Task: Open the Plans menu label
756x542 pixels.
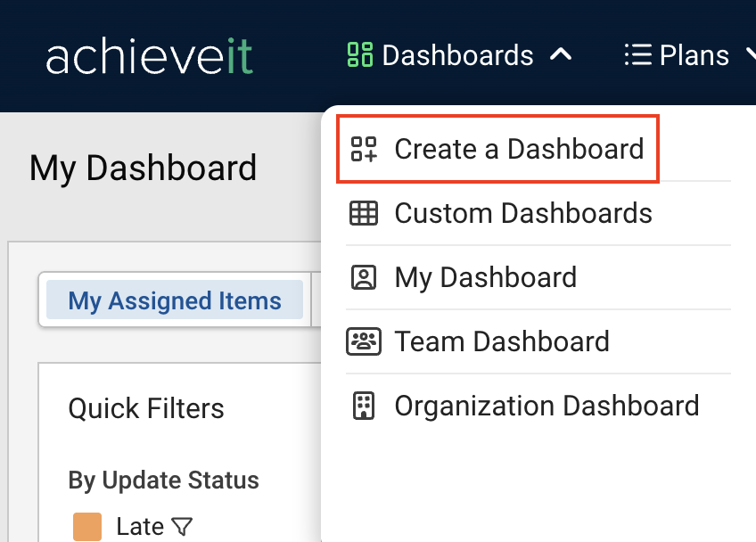Action: (694, 55)
